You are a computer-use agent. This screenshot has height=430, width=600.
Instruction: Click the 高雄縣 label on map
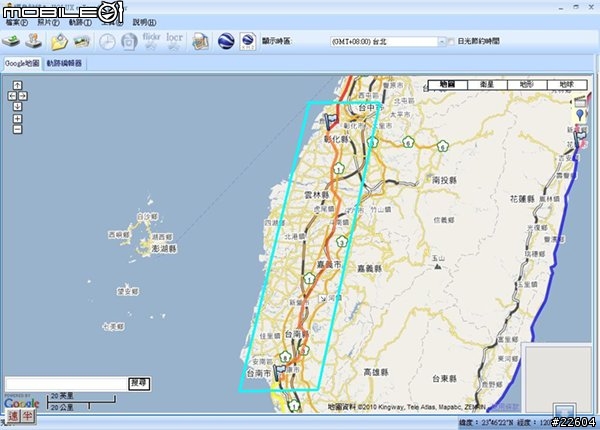coord(376,372)
